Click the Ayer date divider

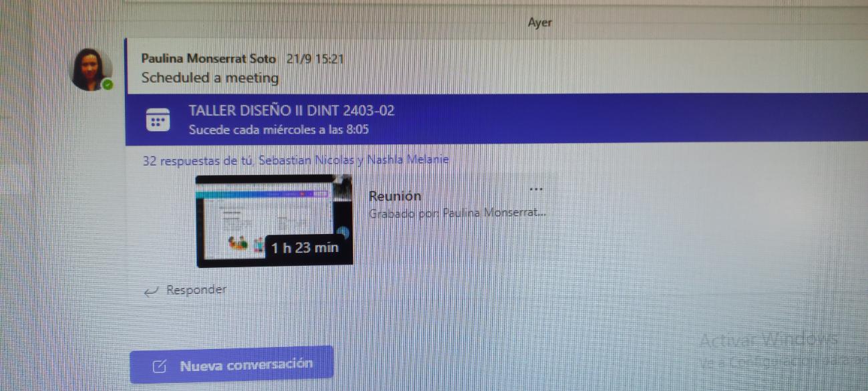tap(539, 23)
